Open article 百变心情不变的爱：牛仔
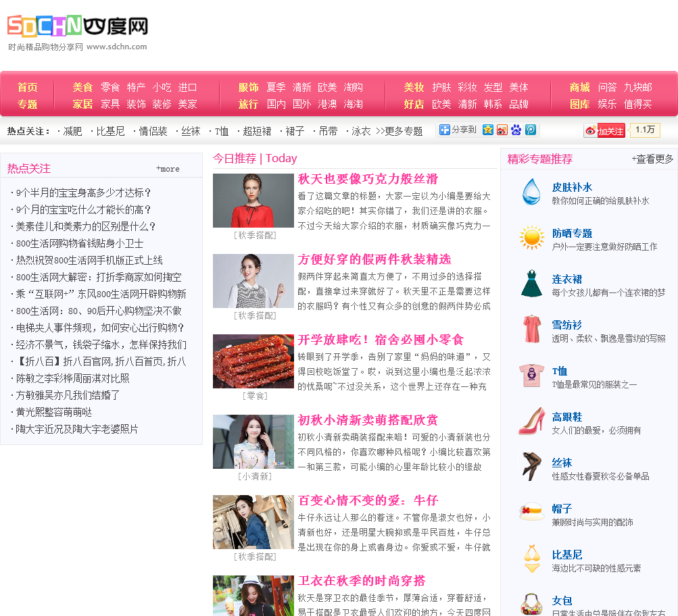This screenshot has width=678, height=616. [x=368, y=500]
